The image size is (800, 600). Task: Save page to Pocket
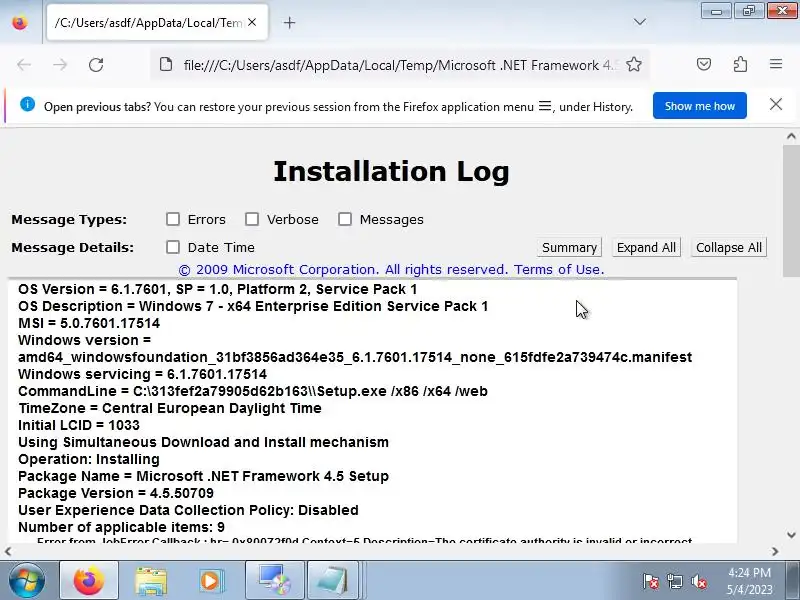pos(704,64)
